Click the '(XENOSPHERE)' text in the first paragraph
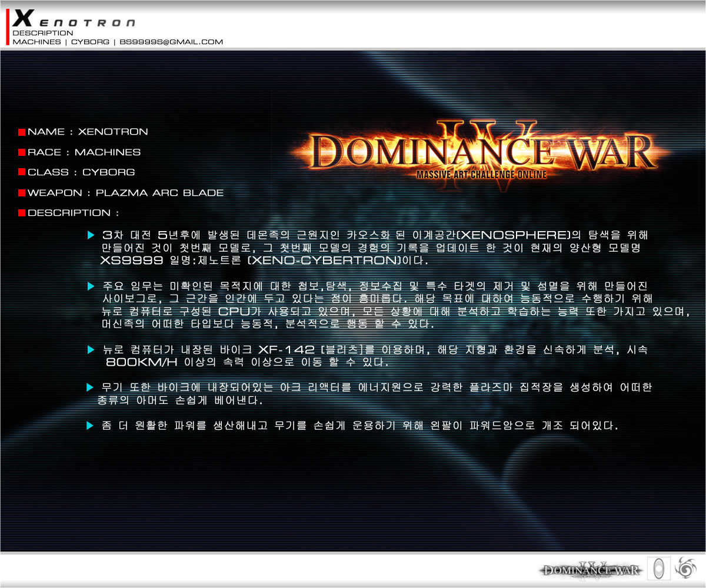The height and width of the screenshot is (588, 706). 514,235
